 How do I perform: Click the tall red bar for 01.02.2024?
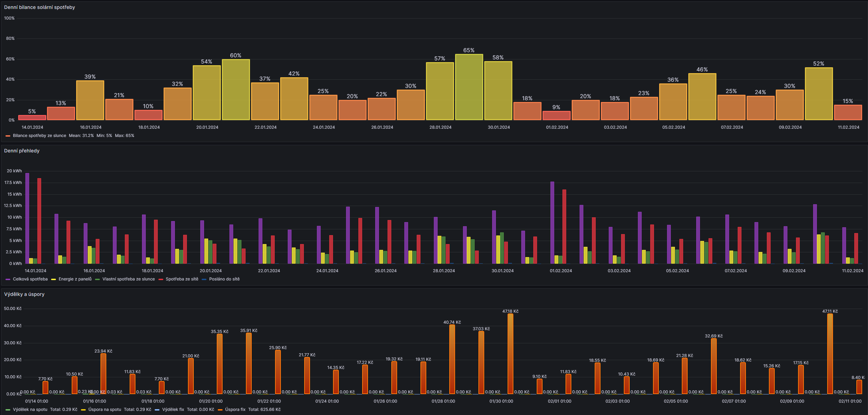pyautogui.click(x=564, y=227)
